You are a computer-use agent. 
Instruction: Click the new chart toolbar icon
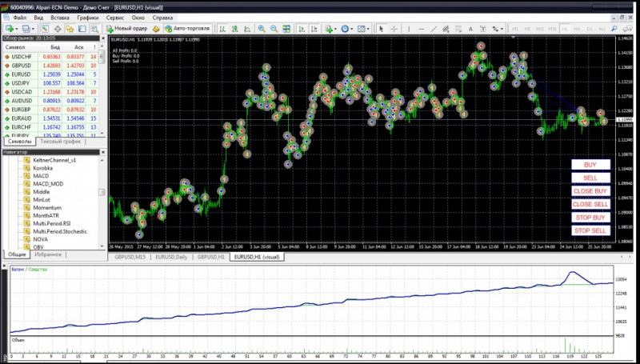click(9, 29)
